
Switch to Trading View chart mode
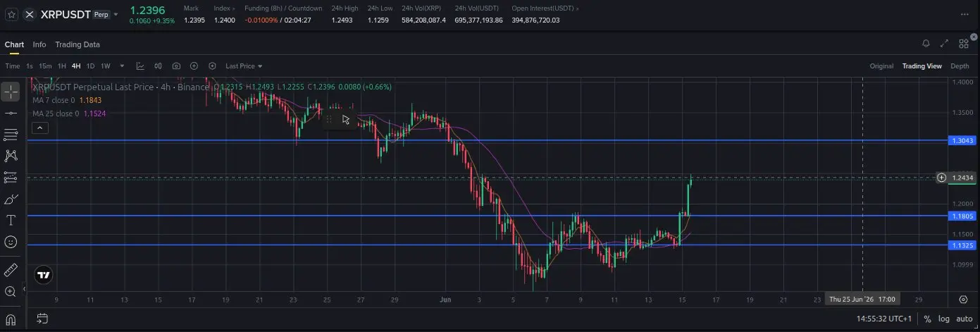coord(922,66)
